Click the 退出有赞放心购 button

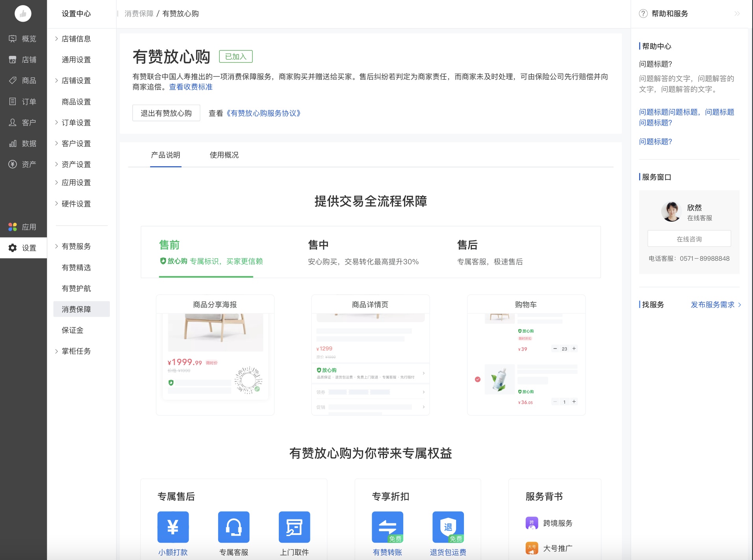pos(166,113)
